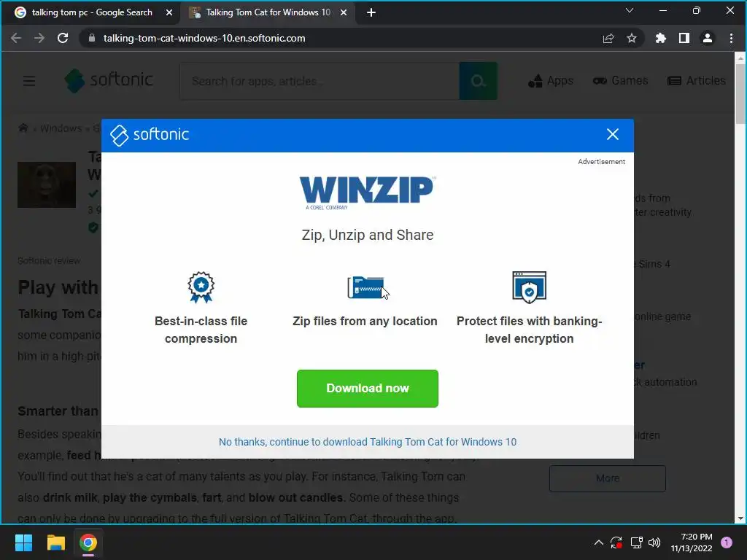Click the page vertical scrollbar
This screenshot has width=747, height=560.
coord(740,93)
